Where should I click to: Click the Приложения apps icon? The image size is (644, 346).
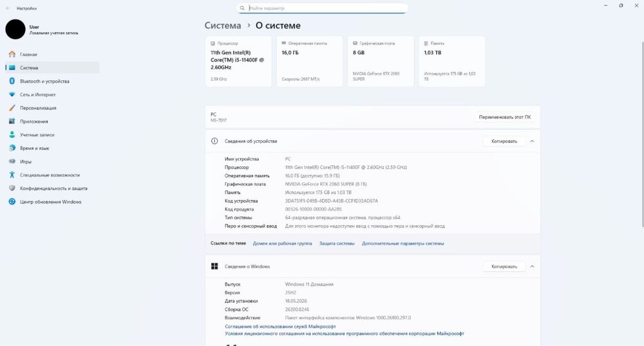pyautogui.click(x=12, y=122)
